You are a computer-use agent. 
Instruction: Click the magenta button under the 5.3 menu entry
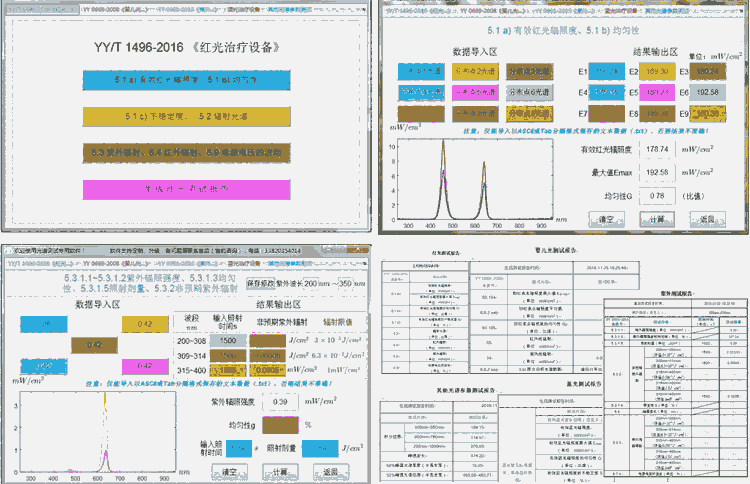[x=187, y=188]
